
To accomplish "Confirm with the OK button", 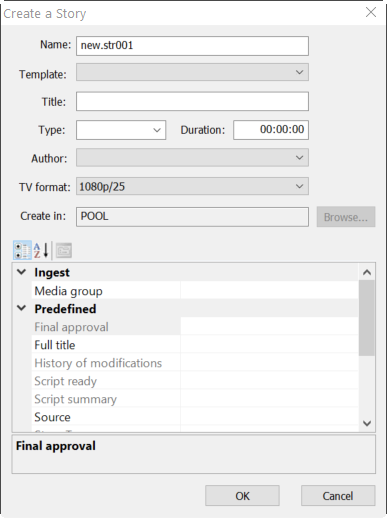I will (x=242, y=496).
